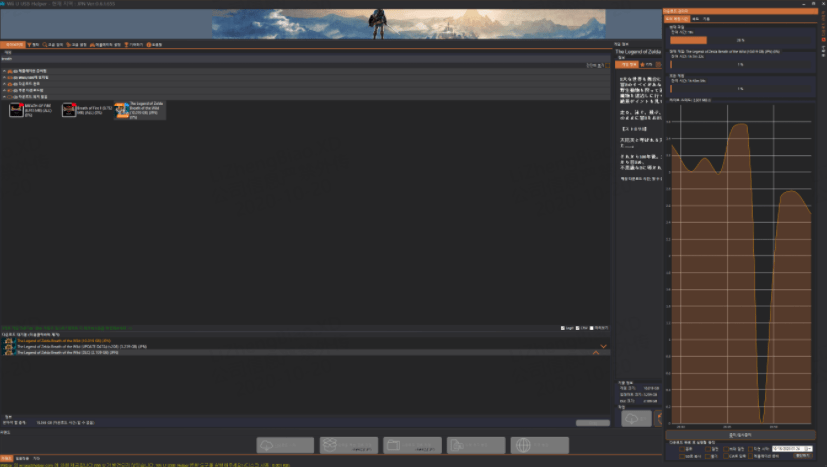Screen dimensions: 827x467
Task: Toggle the Legit checkbox
Action: tap(564, 328)
